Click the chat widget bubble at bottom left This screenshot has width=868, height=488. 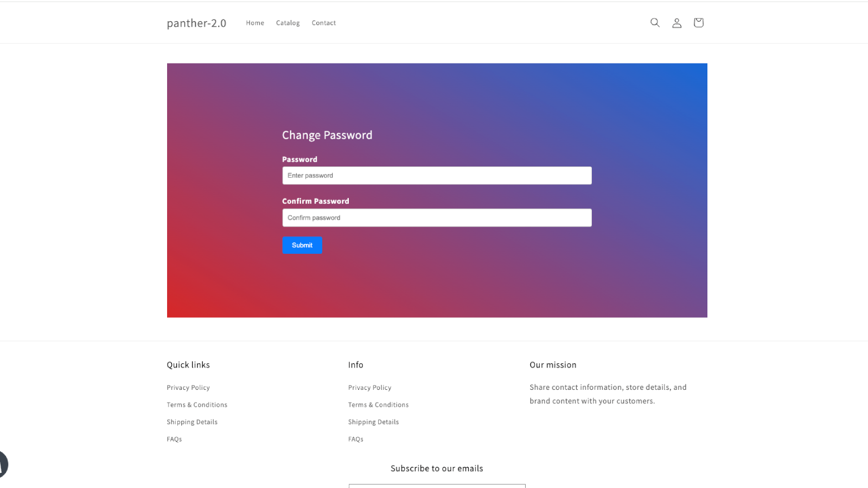[3, 465]
